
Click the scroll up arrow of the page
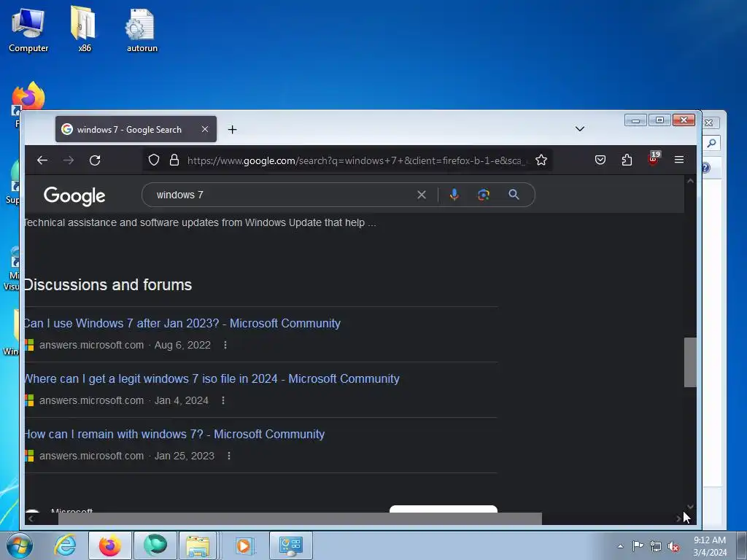point(690,181)
